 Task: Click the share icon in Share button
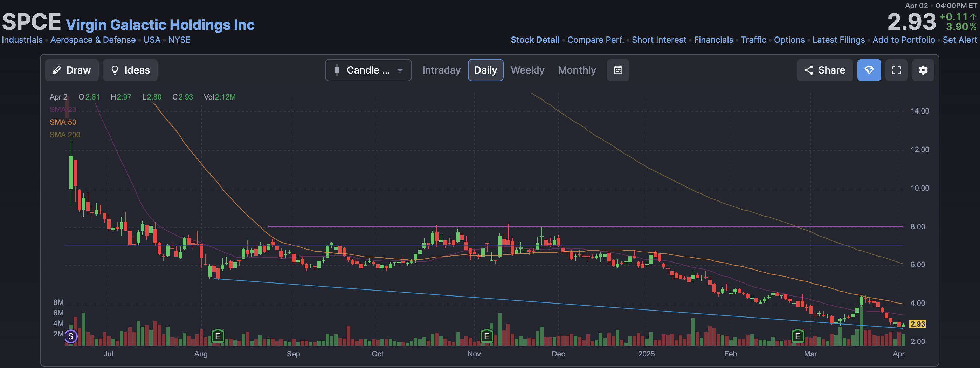808,70
